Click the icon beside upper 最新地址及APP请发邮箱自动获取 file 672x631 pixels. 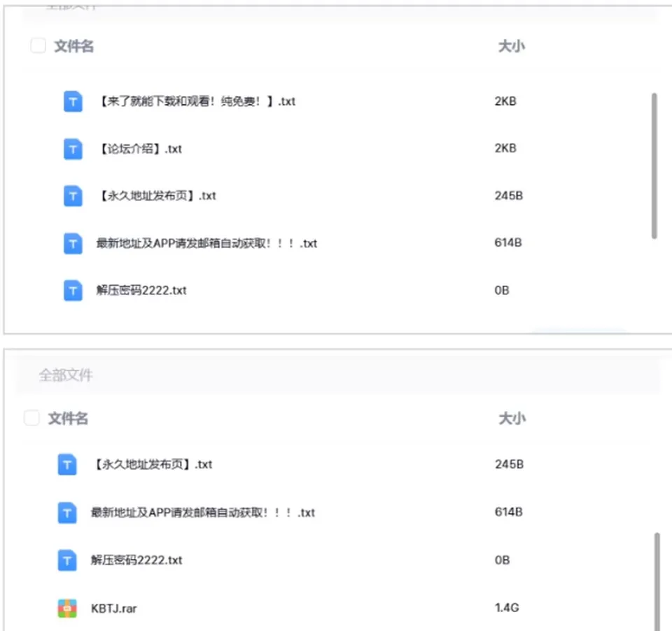coord(73,244)
